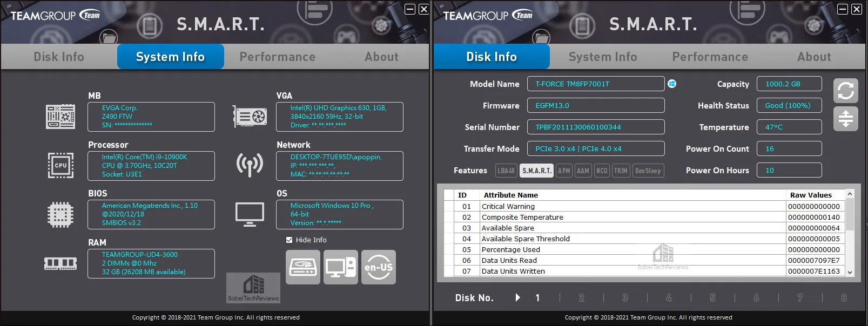Click the Capacity field 1000.2 GB

789,84
